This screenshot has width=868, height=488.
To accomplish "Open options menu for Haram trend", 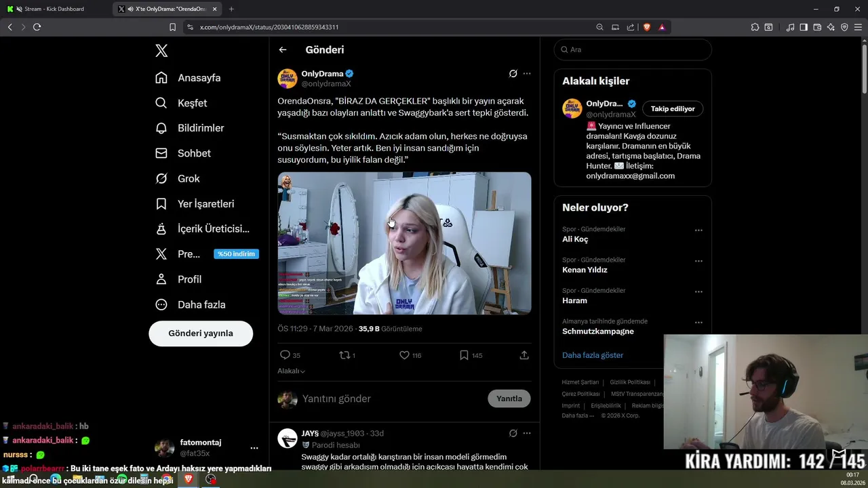I will click(698, 291).
